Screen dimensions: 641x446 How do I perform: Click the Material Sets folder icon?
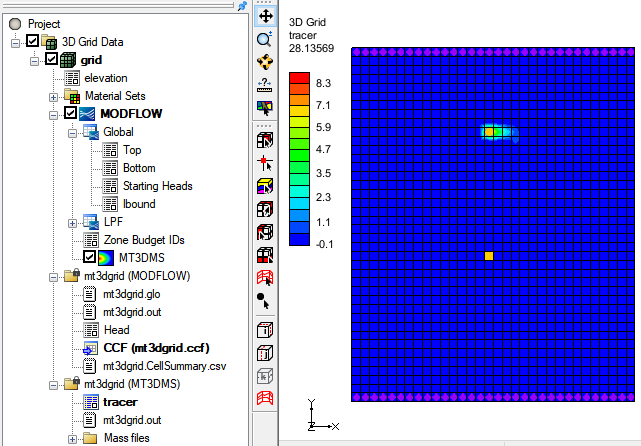click(x=72, y=96)
